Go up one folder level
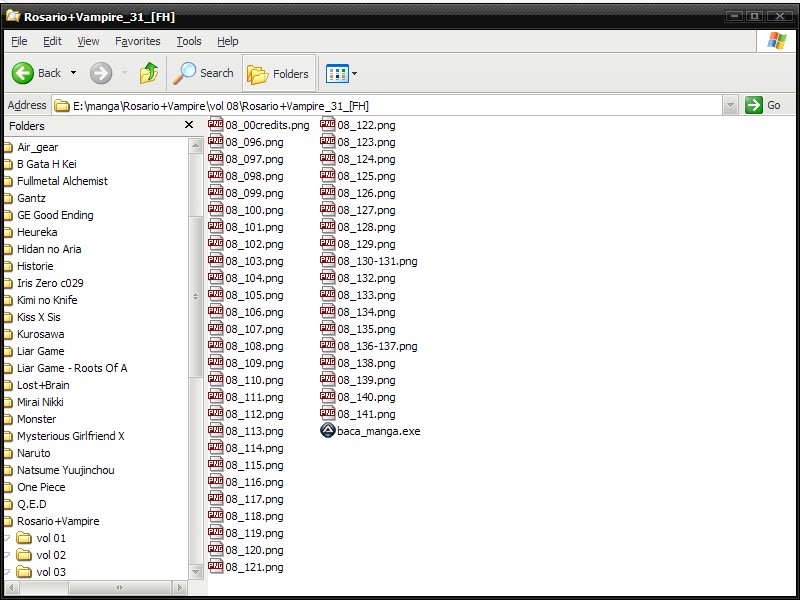800x600 pixels. point(148,73)
